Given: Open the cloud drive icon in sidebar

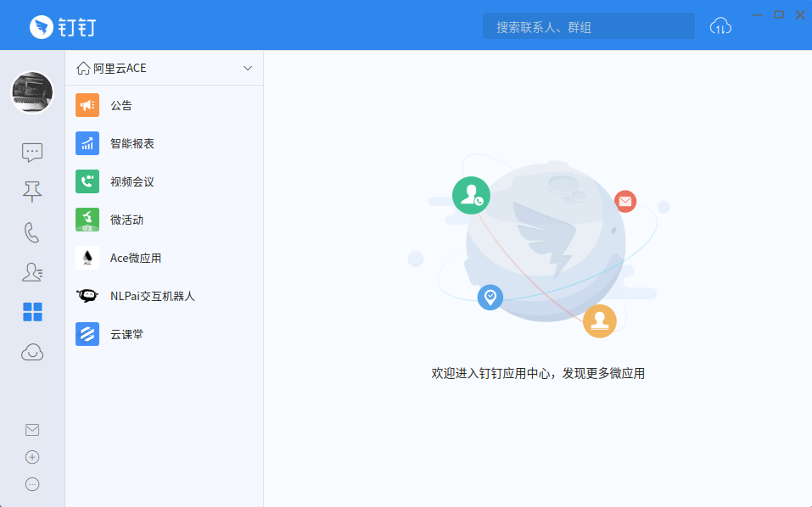Looking at the screenshot, I should (32, 353).
